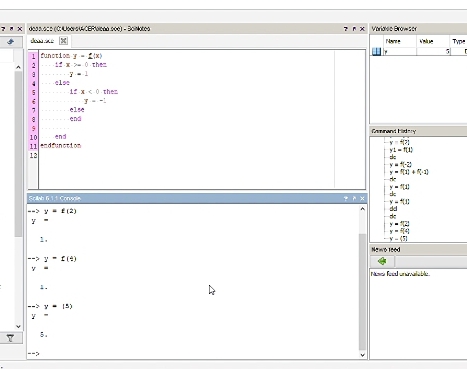467x369 pixels.
Task: Select the deaa.sce editor tab
Action: (x=42, y=41)
